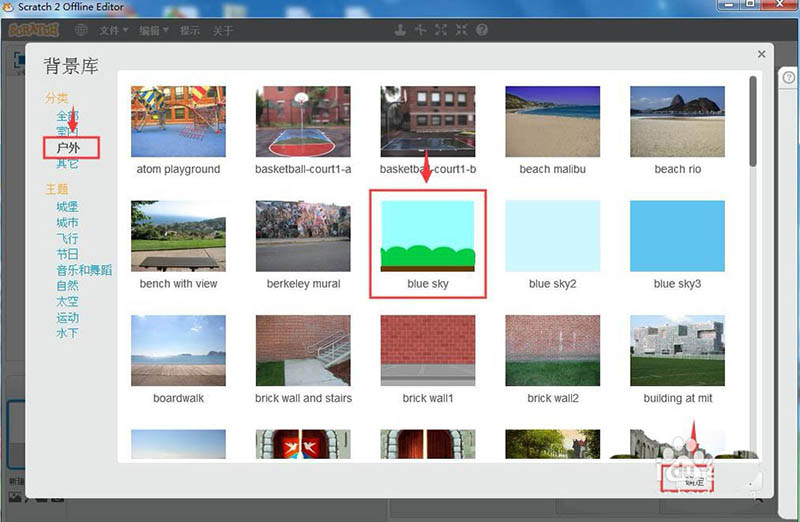Filter by the 运动 theme
The image size is (800, 522).
click(x=67, y=317)
